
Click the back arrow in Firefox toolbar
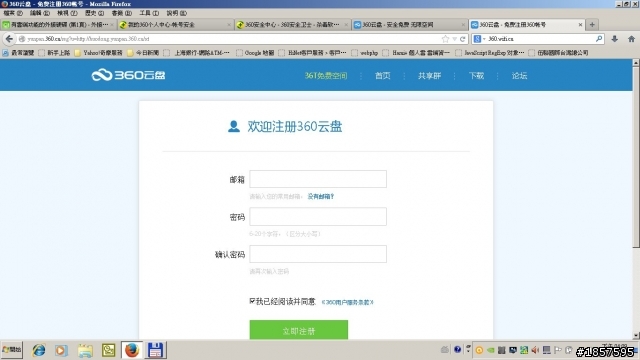[x=9, y=39]
